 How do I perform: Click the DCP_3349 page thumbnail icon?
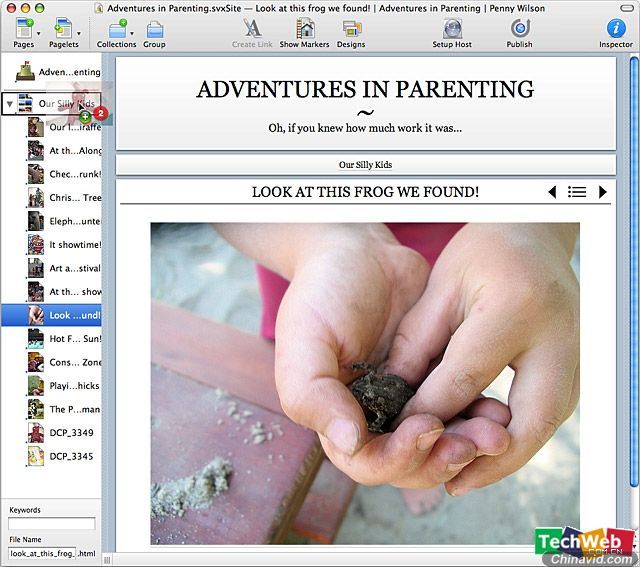36,433
